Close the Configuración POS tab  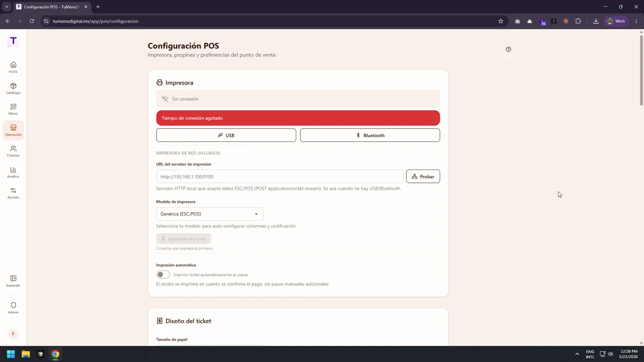click(86, 7)
